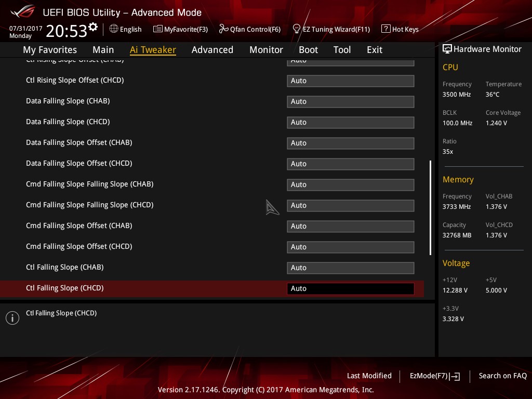Image resolution: width=532 pixels, height=399 pixels.
Task: Edit Ctl Rising Slope Offset (CHCD) value
Action: click(351, 81)
